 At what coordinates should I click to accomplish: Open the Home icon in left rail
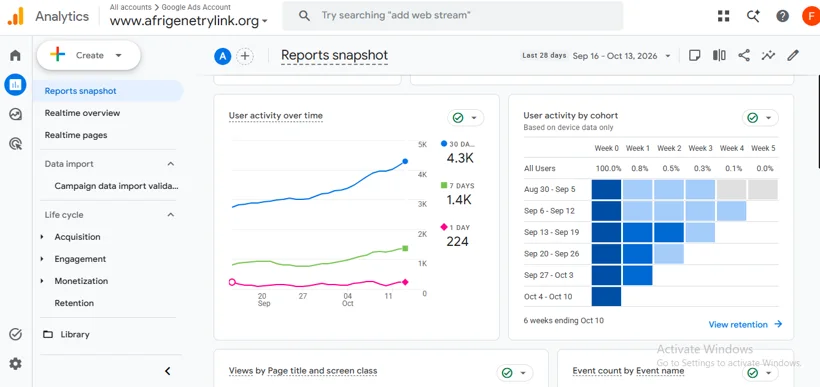point(15,55)
